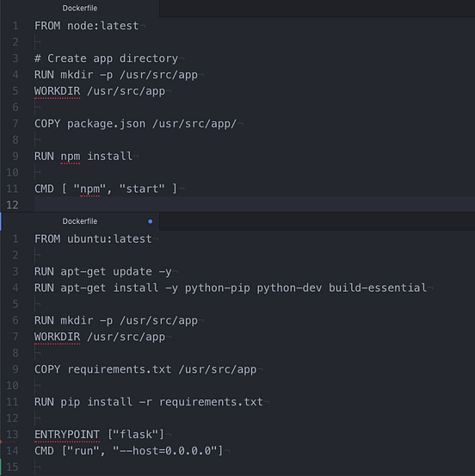Viewport: 475px width, 476px height.
Task: Click the "--host=0.0.0.0" argument string
Action: tap(165, 451)
